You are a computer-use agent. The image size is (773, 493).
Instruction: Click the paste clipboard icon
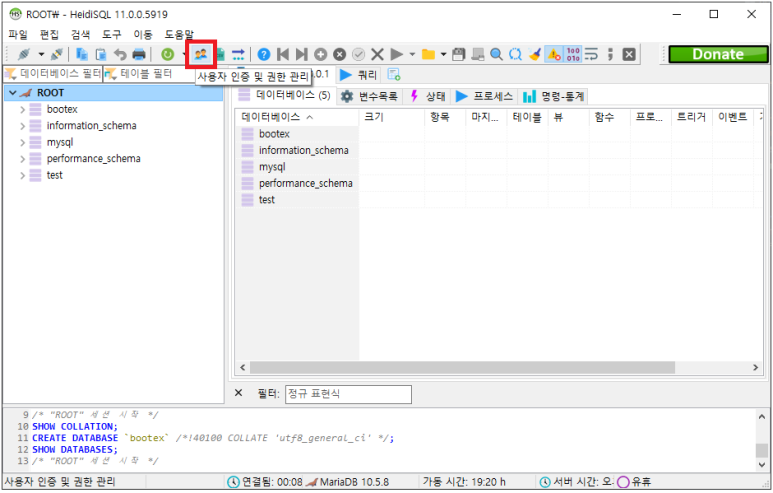pyautogui.click(x=101, y=54)
